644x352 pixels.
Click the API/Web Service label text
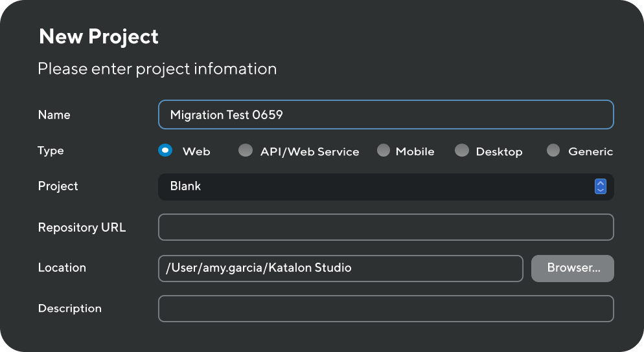tap(310, 152)
